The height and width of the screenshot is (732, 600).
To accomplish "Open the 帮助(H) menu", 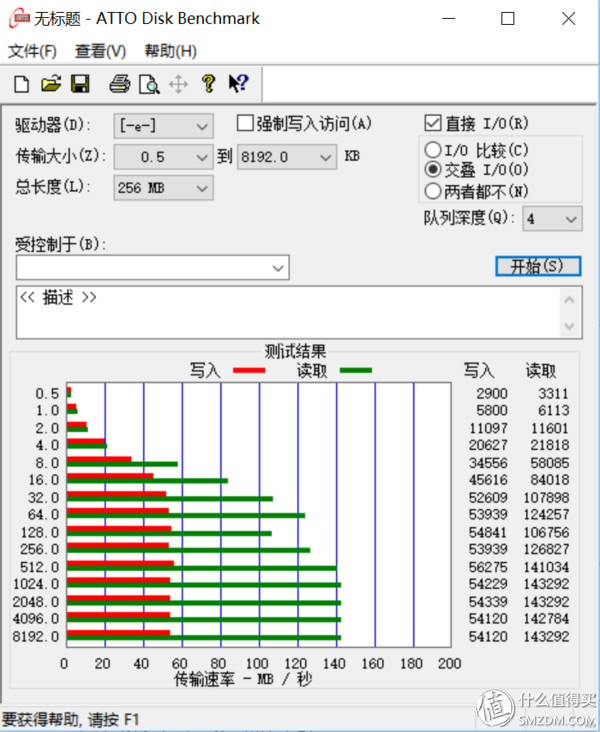I will click(170, 51).
